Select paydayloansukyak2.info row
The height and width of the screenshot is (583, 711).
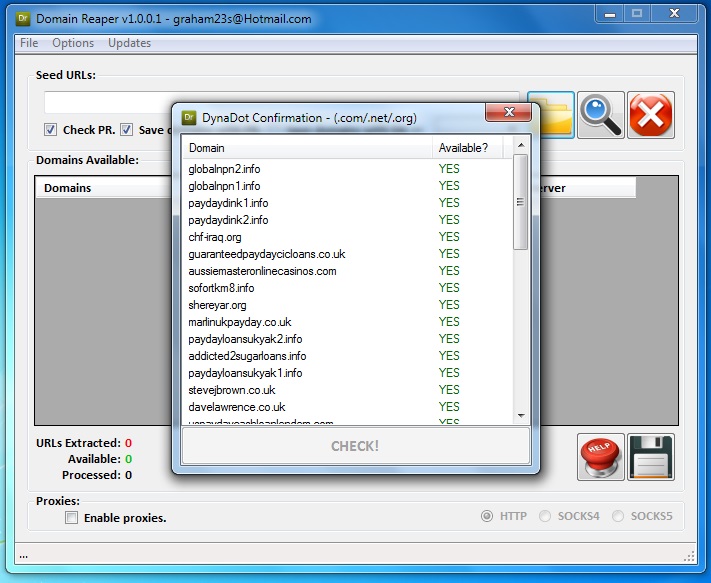[348, 339]
